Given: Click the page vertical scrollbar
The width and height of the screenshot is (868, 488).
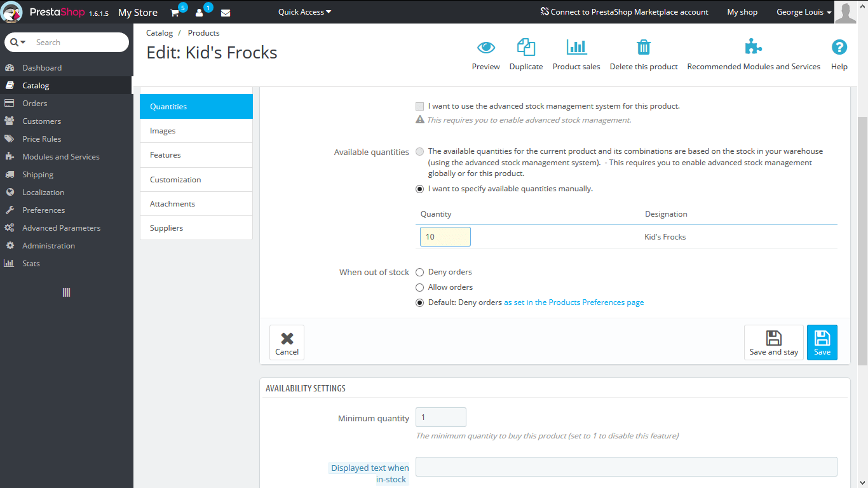Looking at the screenshot, I should click(862, 241).
